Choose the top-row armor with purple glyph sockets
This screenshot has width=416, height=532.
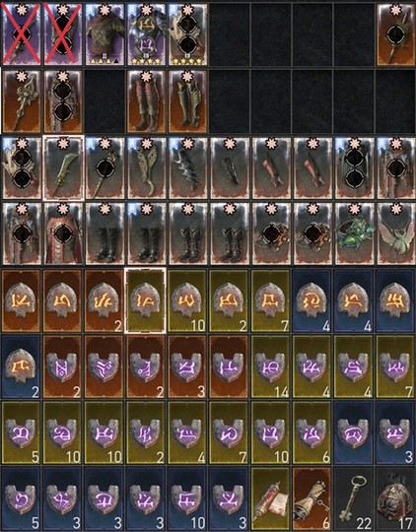point(146,33)
